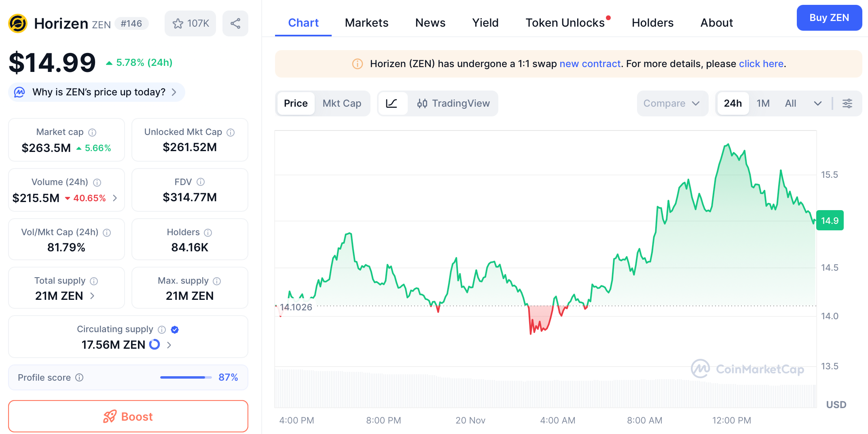Toggle back to Price chart view
Image resolution: width=868 pixels, height=434 pixels.
pyautogui.click(x=296, y=103)
